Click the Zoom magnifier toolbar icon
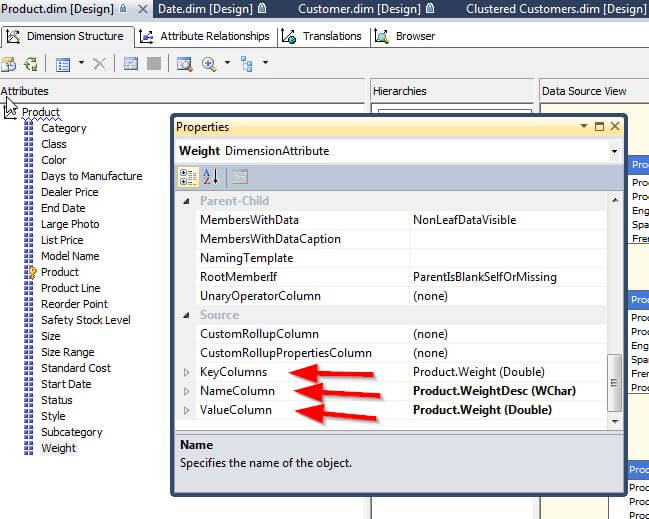 coord(209,64)
